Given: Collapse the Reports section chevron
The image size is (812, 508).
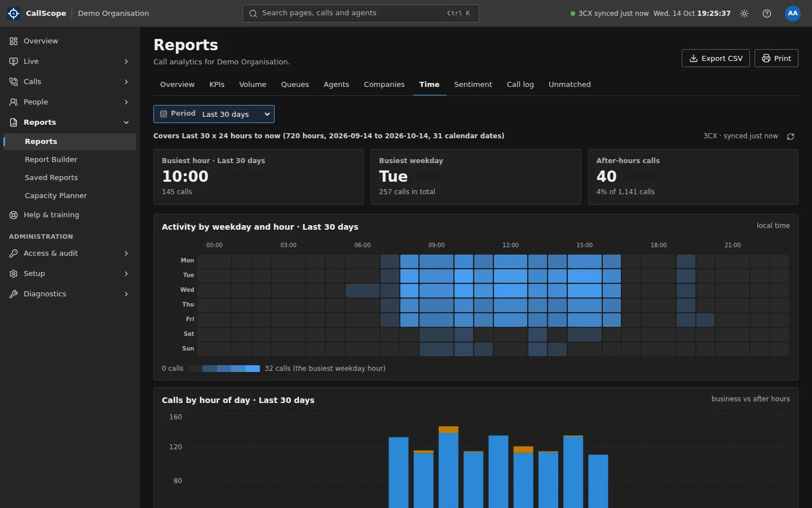Looking at the screenshot, I should pyautogui.click(x=126, y=122).
